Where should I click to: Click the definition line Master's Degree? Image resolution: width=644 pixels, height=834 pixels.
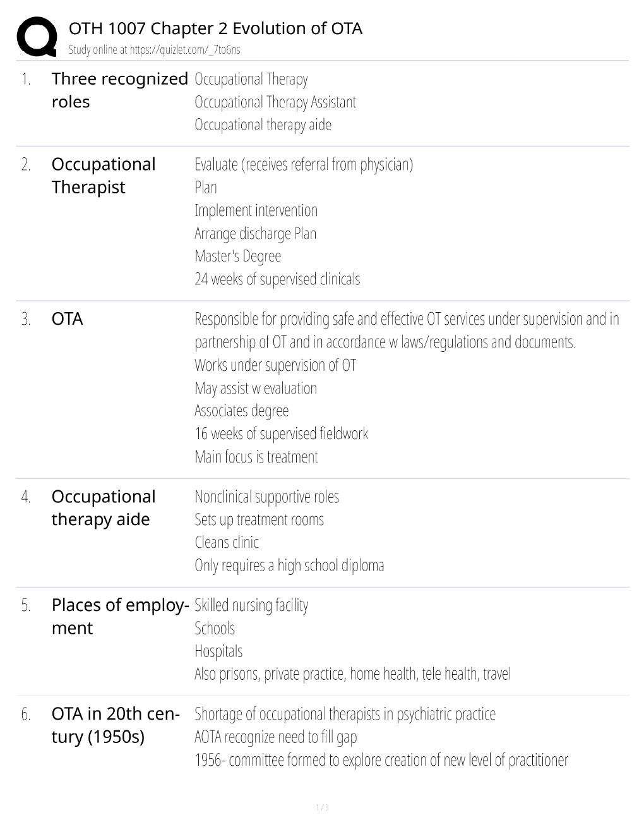[238, 257]
